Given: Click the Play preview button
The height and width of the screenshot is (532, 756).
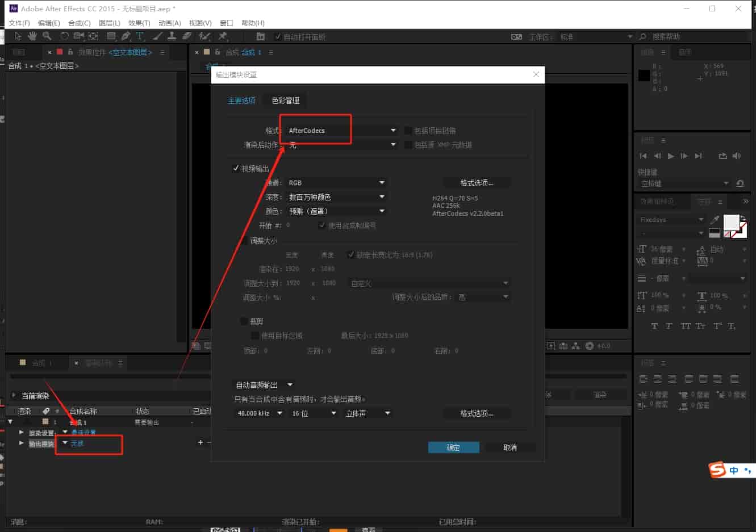Looking at the screenshot, I should (671, 156).
